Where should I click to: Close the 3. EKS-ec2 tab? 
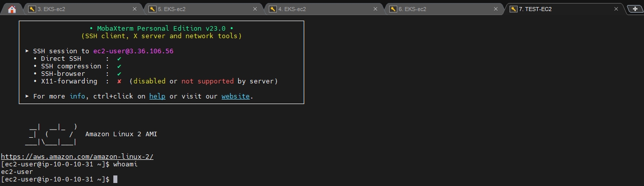[134, 9]
